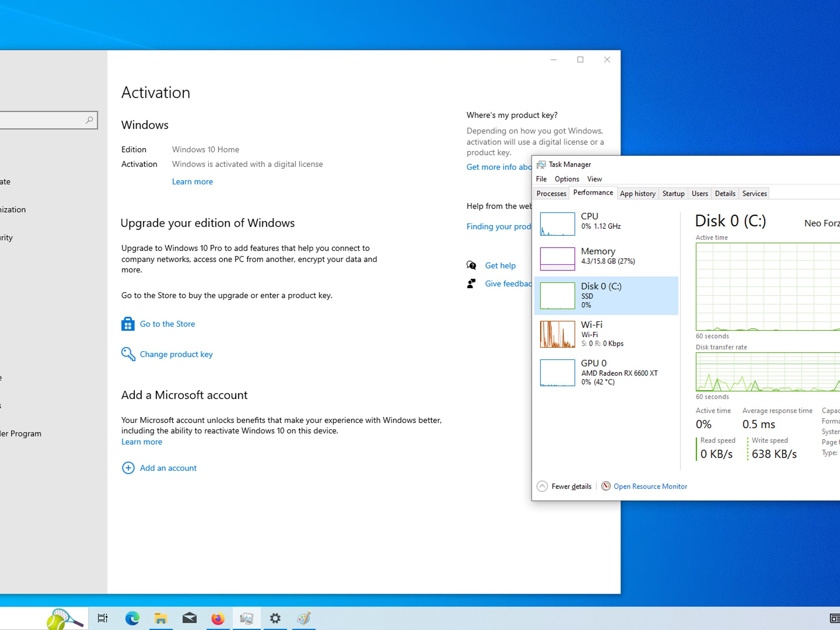
Task: Click Open Resource Monitor link
Action: click(650, 486)
